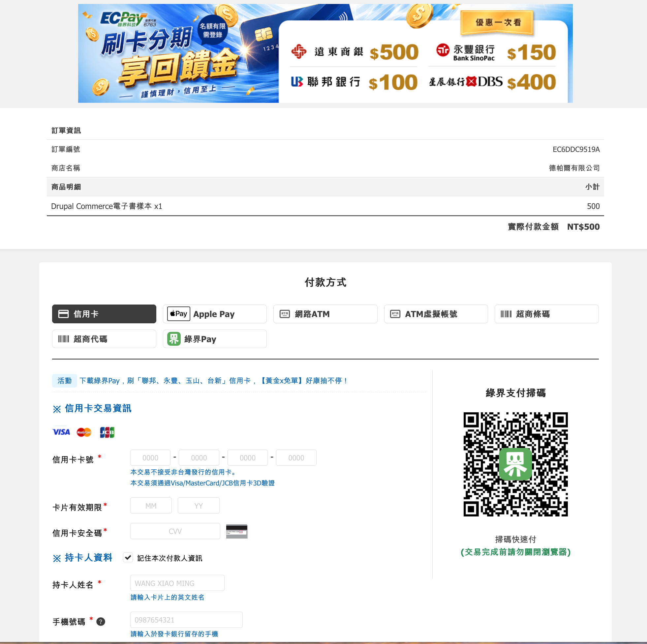Click the 手機號碼 help question mark
The image size is (647, 644).
point(101,622)
